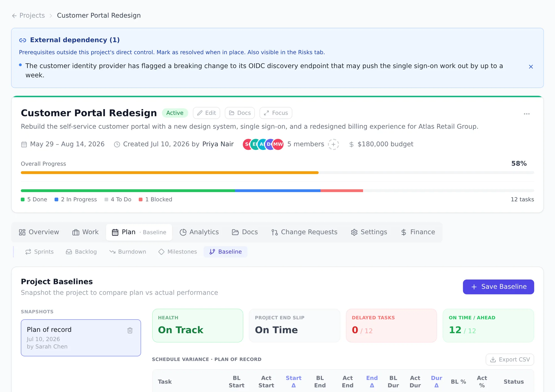This screenshot has height=392, width=555.
Task: Dismiss the external dependency notice
Action: tap(531, 67)
